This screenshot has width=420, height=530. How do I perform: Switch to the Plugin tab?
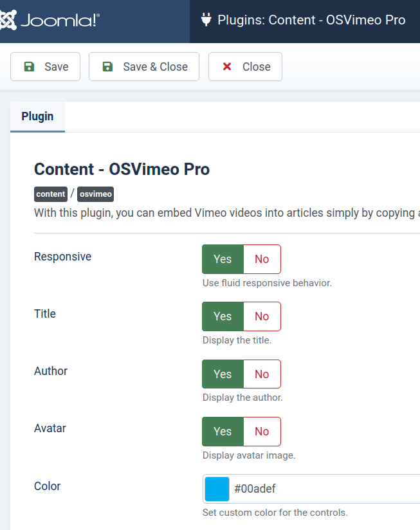pyautogui.click(x=37, y=116)
